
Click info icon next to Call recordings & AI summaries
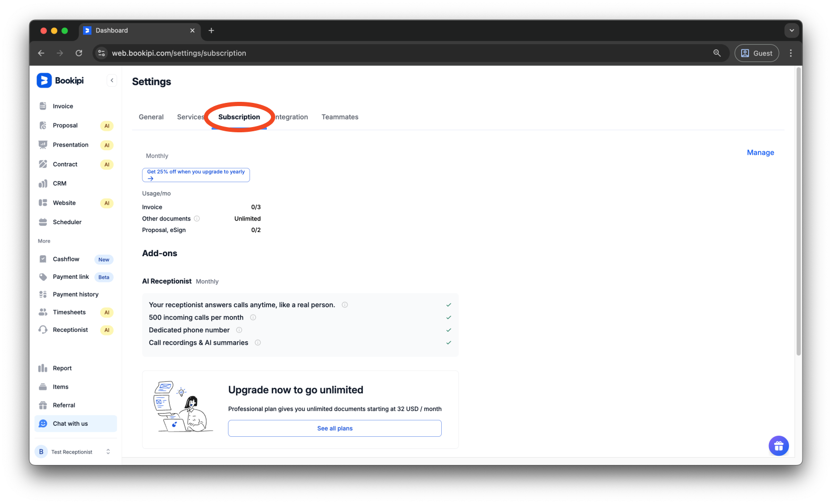pyautogui.click(x=258, y=342)
